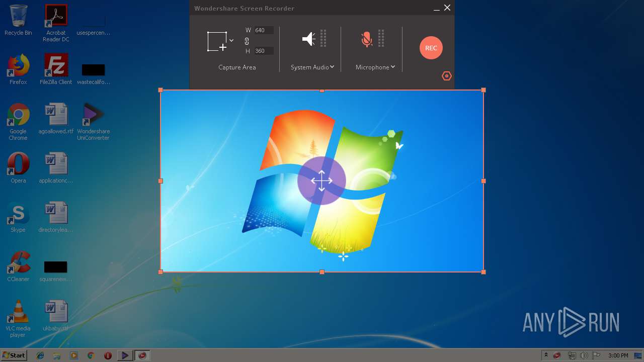Screen dimensions: 644x362
Task: Click the top-left corner resize handle
Action: (160, 90)
